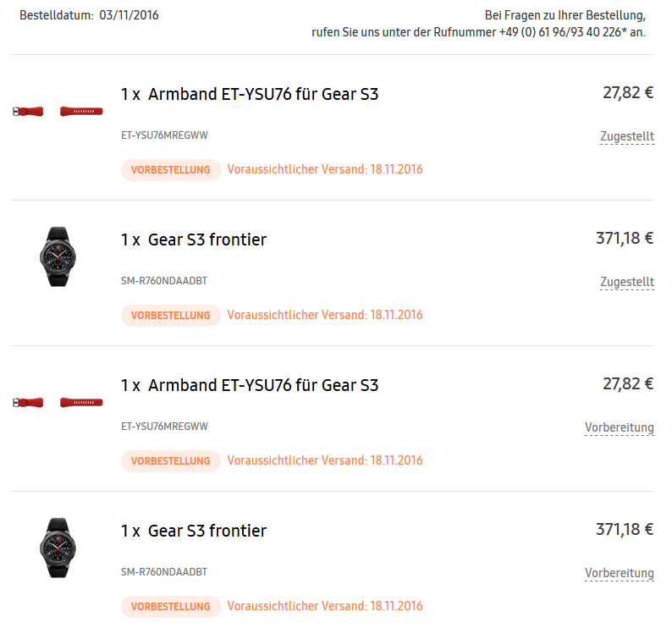This screenshot has height=628, width=672.
Task: Click Vorbereitung status of second Gear S3 frontier
Action: [x=620, y=573]
